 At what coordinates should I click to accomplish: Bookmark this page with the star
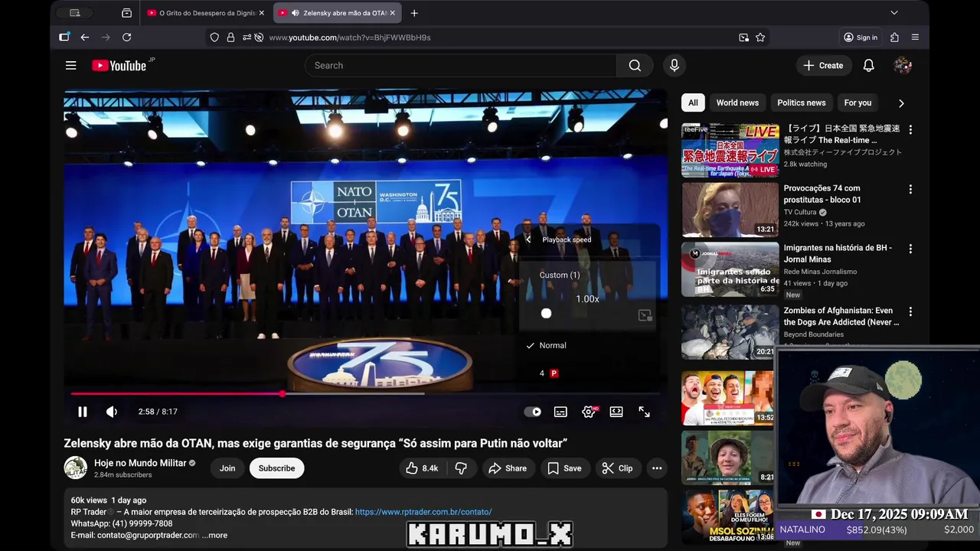tap(760, 37)
